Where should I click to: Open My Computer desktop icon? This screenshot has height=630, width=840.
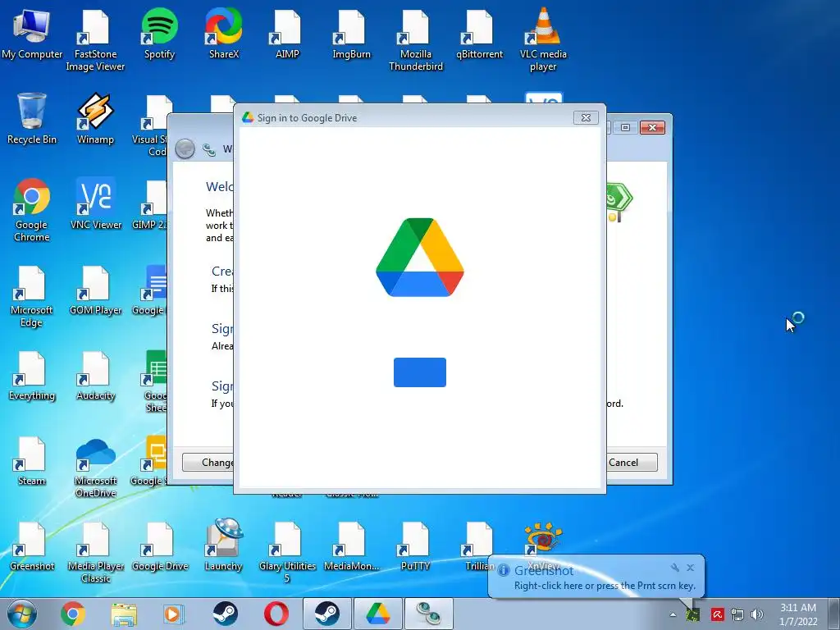(32, 34)
